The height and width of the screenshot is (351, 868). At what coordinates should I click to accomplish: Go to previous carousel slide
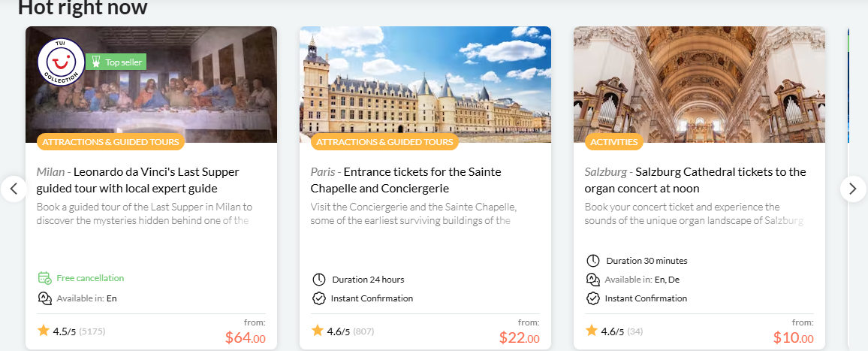[x=14, y=189]
